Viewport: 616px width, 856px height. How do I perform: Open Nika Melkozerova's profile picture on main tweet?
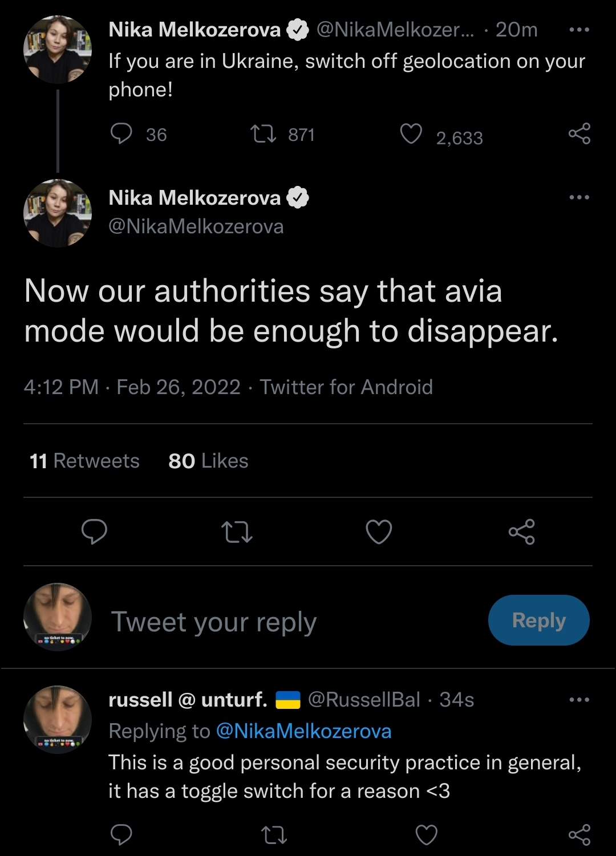click(x=58, y=213)
